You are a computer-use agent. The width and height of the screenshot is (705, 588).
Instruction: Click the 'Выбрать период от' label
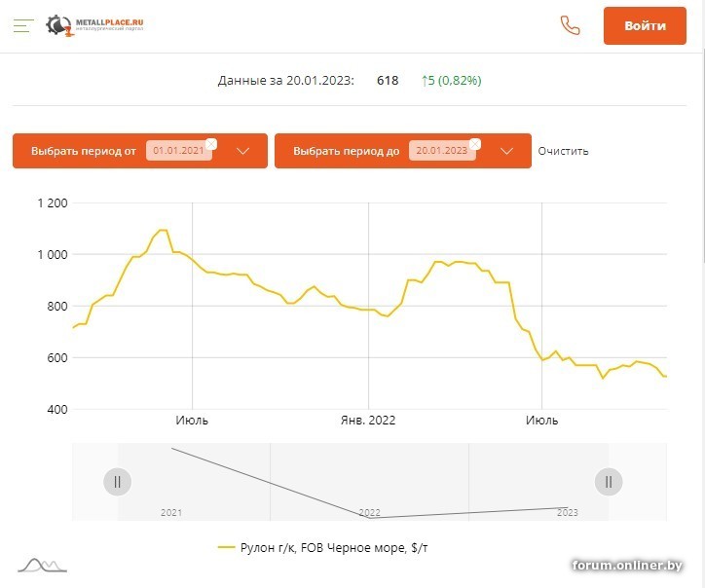[84, 151]
